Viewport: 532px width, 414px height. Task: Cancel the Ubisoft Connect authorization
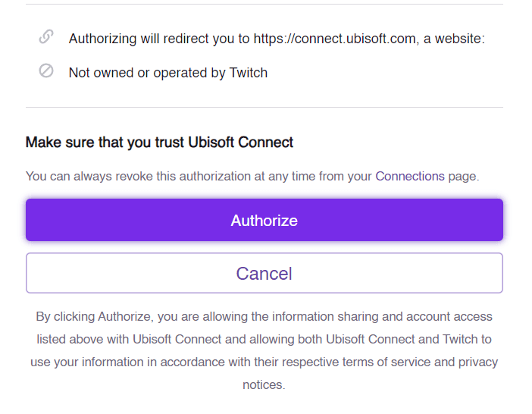coord(264,273)
